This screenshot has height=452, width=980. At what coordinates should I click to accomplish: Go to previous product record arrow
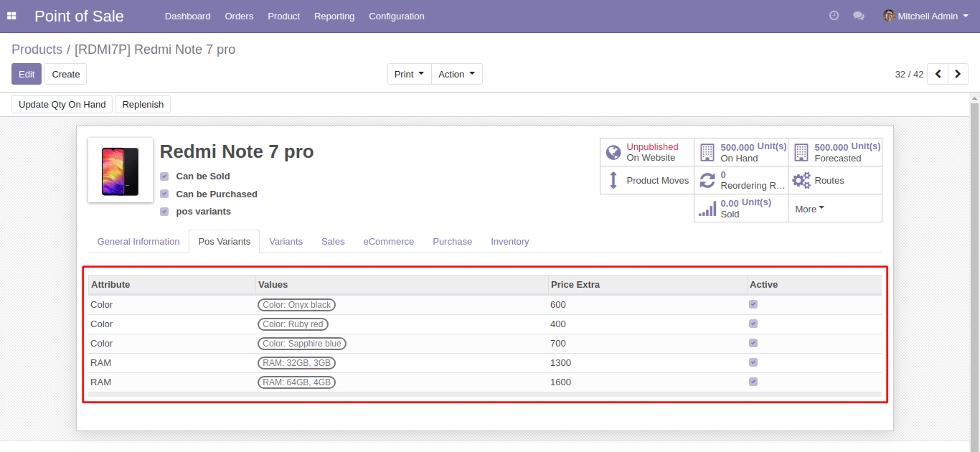(x=938, y=74)
